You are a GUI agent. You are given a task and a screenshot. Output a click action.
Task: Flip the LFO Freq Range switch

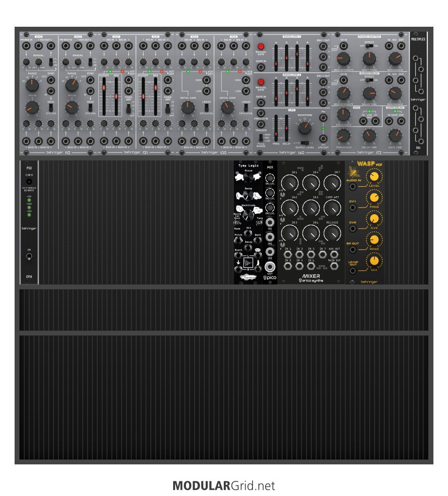261,137
